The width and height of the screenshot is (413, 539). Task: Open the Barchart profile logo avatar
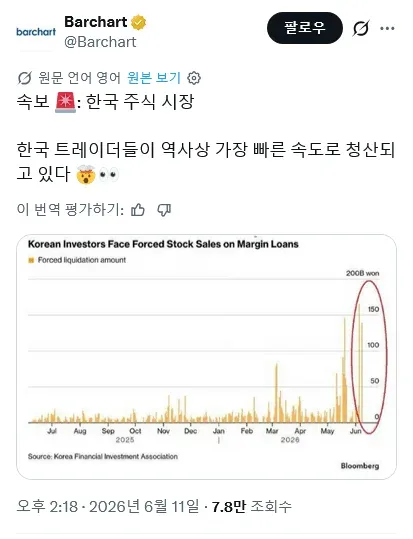click(x=36, y=32)
